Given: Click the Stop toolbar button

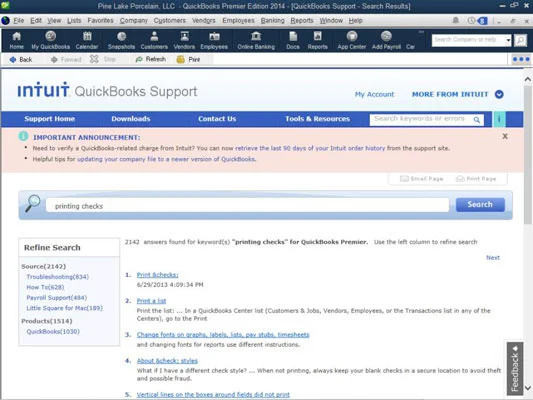Looking at the screenshot, I should click(103, 59).
